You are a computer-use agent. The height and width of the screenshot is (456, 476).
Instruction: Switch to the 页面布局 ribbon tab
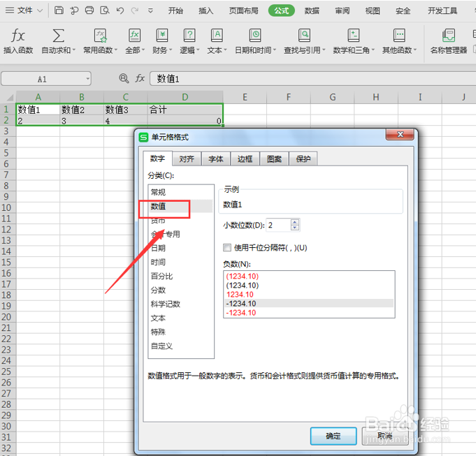243,10
